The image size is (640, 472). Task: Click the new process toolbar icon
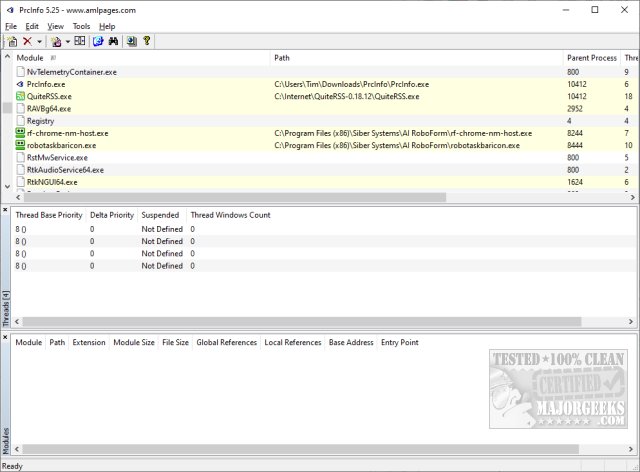[12, 41]
